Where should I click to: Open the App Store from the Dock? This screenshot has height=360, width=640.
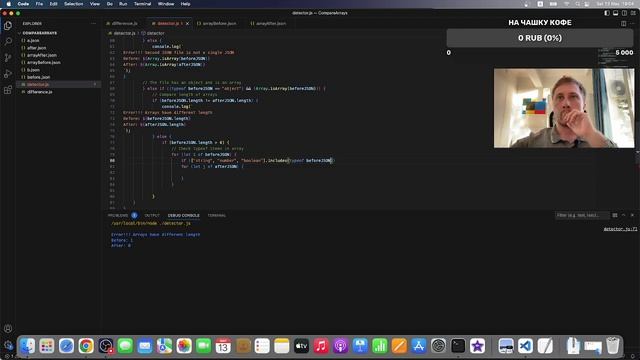click(419, 346)
